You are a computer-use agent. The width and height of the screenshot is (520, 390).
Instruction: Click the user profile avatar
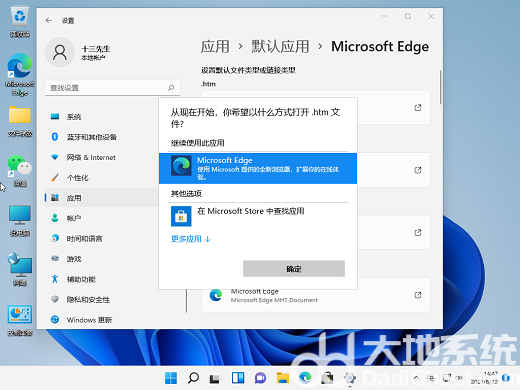point(60,52)
